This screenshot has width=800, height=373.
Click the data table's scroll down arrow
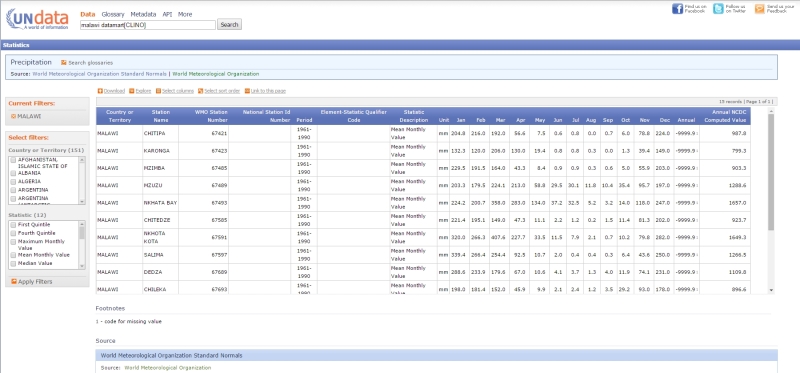click(771, 290)
